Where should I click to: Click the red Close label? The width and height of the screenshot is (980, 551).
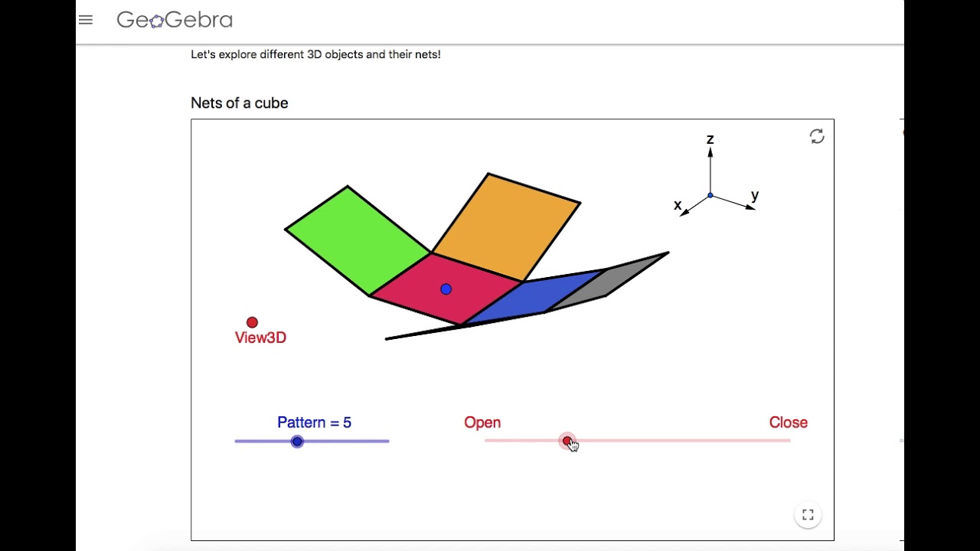(788, 422)
